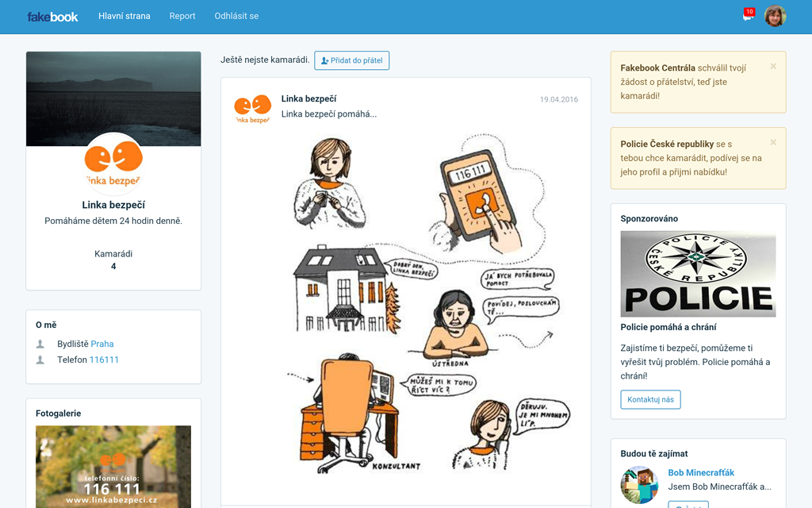Open the notifications icon with the red badge

pyautogui.click(x=749, y=15)
